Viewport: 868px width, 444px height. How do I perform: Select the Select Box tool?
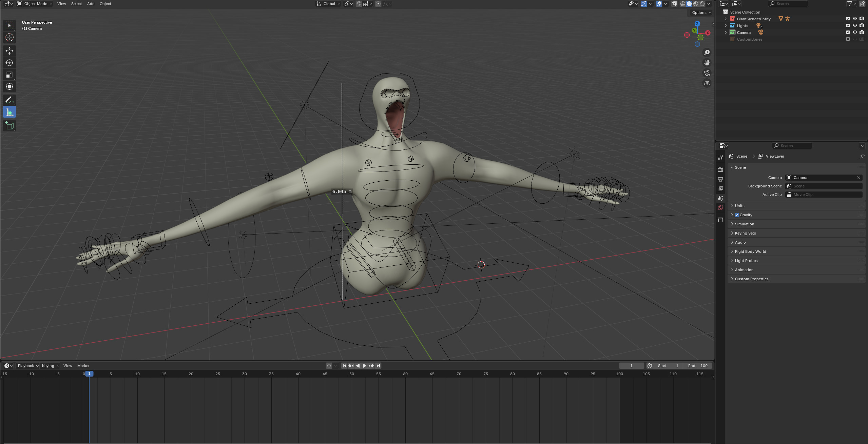tap(9, 25)
